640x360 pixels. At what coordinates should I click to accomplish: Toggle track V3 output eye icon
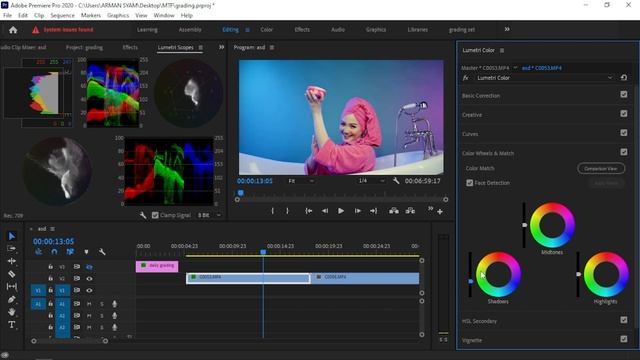point(89,267)
